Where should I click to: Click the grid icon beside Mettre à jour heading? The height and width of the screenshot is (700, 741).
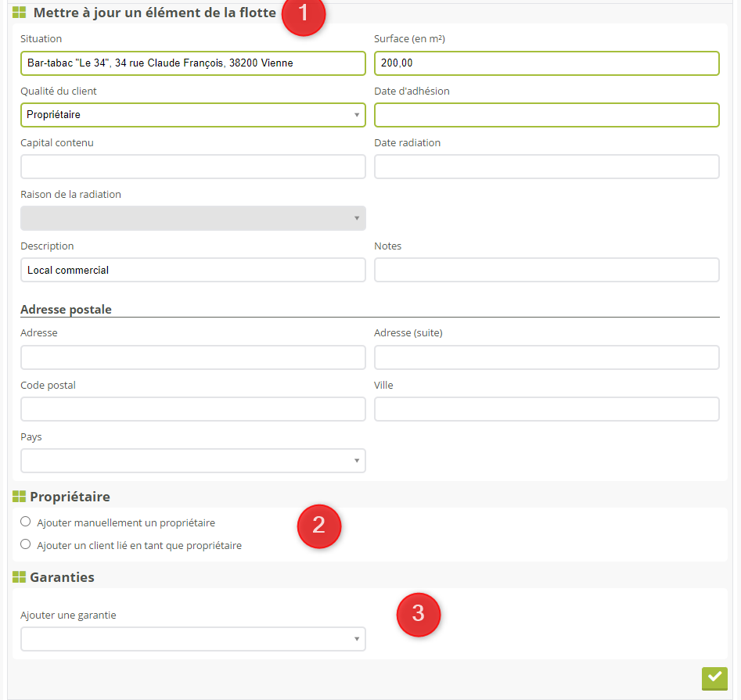click(x=19, y=13)
